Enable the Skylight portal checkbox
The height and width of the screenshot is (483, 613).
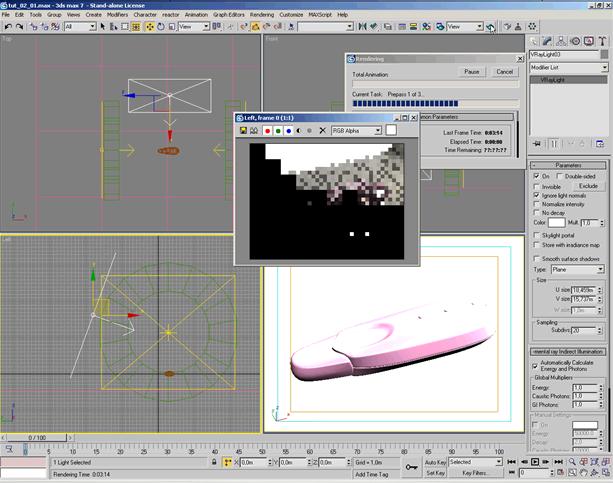click(536, 235)
